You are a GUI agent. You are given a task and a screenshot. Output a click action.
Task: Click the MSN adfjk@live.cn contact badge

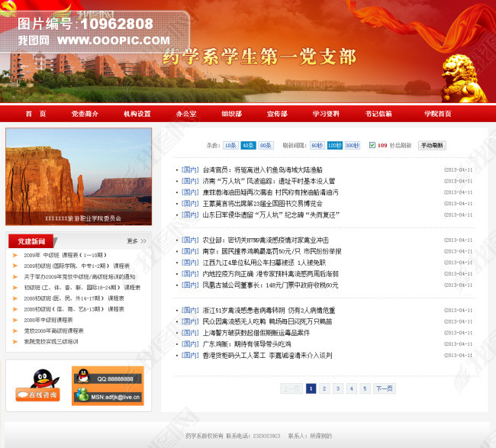(x=108, y=396)
